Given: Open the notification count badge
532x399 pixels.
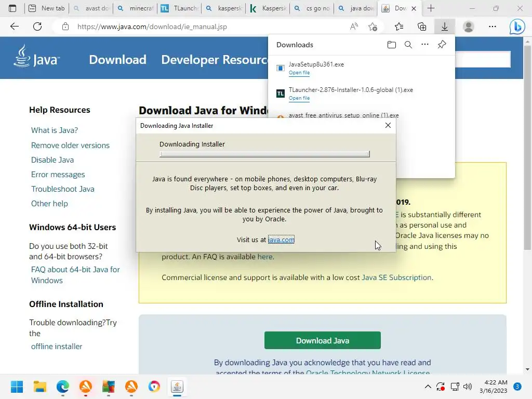Looking at the screenshot, I should 517,387.
